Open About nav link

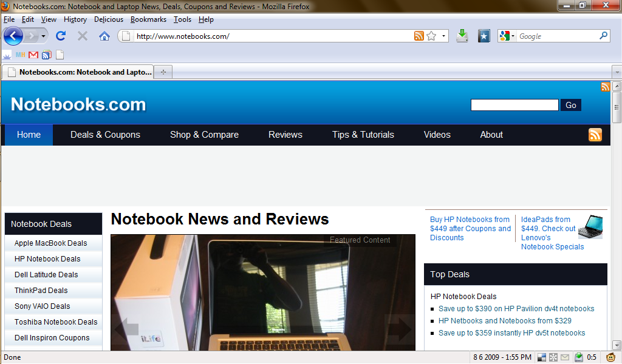pyautogui.click(x=491, y=135)
